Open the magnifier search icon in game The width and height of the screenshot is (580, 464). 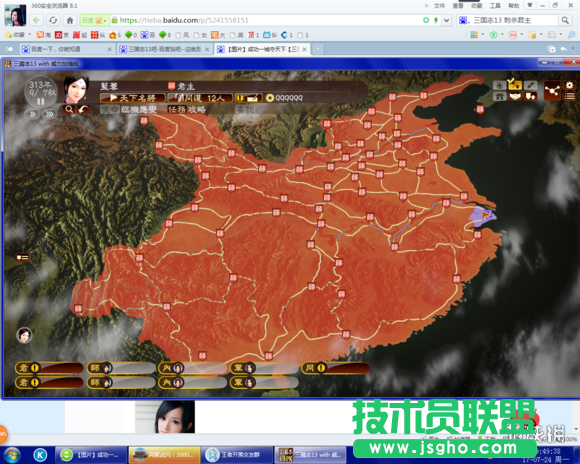point(69,109)
